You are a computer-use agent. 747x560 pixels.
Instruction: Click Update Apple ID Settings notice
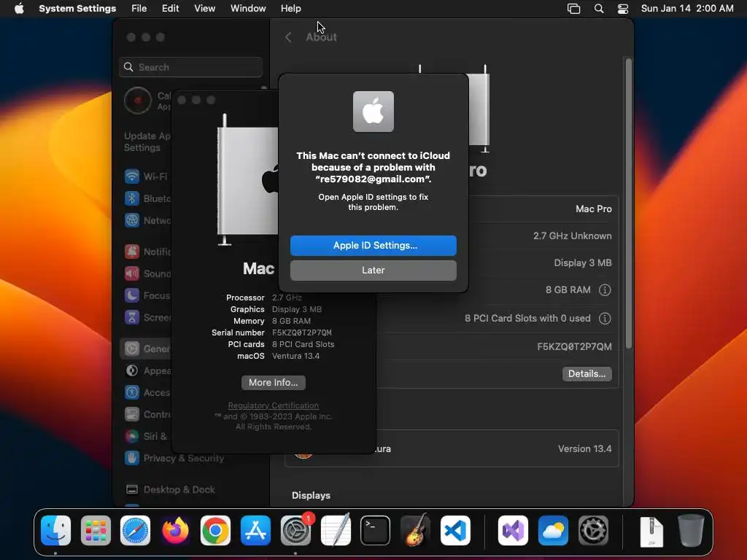tap(147, 142)
